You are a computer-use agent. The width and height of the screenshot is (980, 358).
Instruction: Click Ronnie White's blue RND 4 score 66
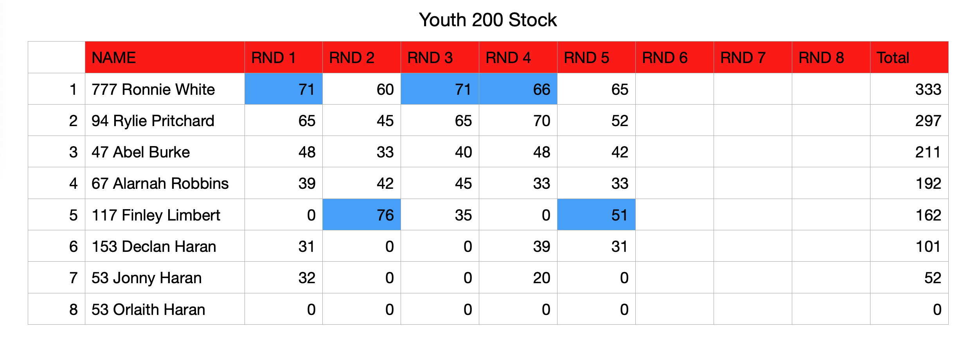518,89
